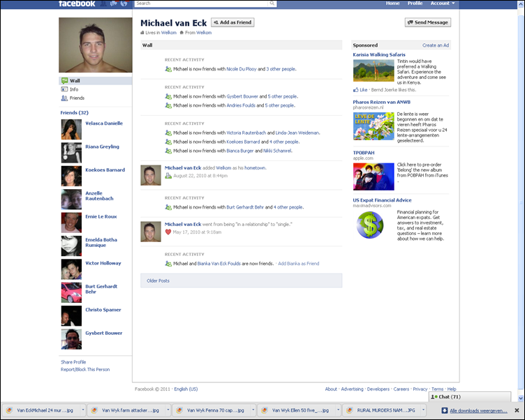Click the Facebook logo

click(x=77, y=3)
